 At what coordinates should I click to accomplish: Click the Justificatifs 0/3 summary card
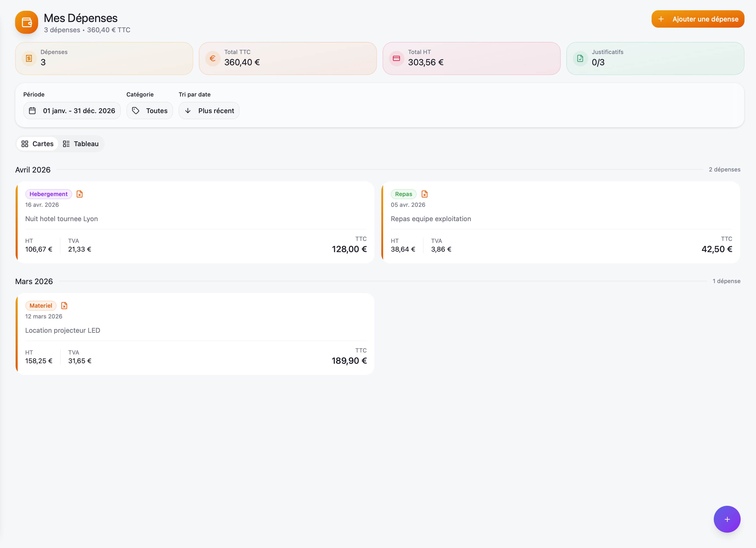point(655,58)
